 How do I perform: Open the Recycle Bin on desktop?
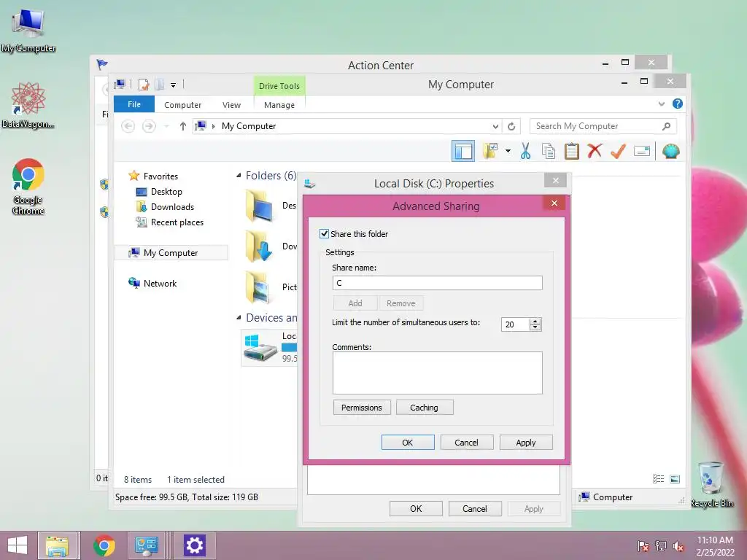[712, 484]
